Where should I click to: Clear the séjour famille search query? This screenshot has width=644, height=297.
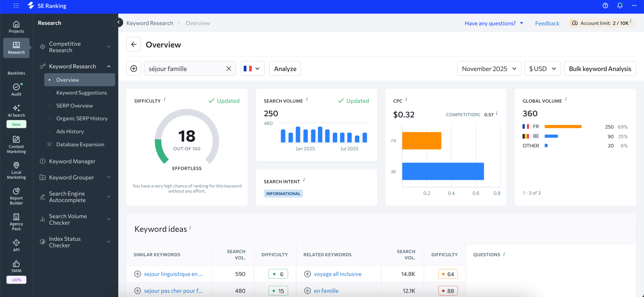tap(228, 68)
